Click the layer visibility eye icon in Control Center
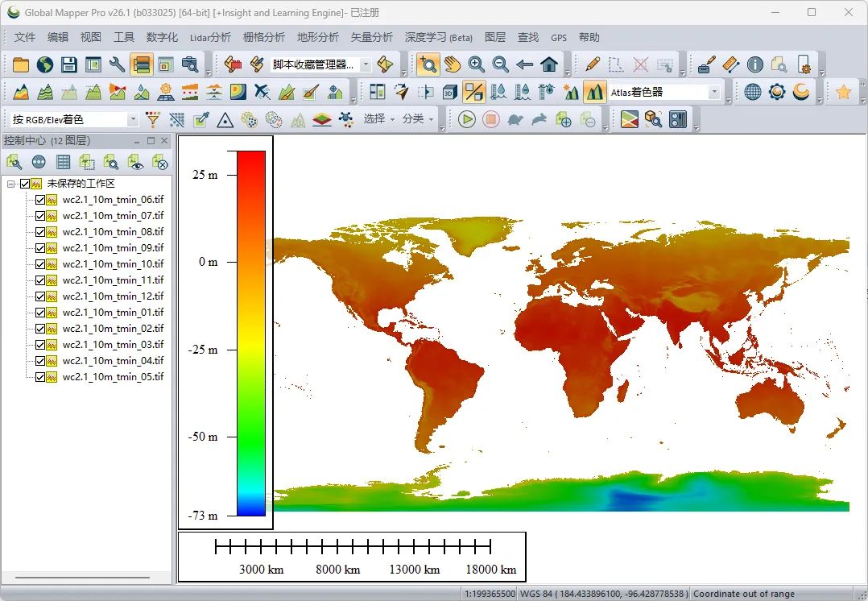 pos(135,162)
